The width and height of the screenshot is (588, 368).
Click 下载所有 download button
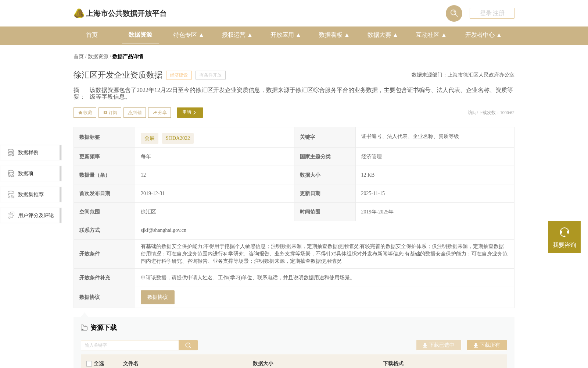coord(487,345)
